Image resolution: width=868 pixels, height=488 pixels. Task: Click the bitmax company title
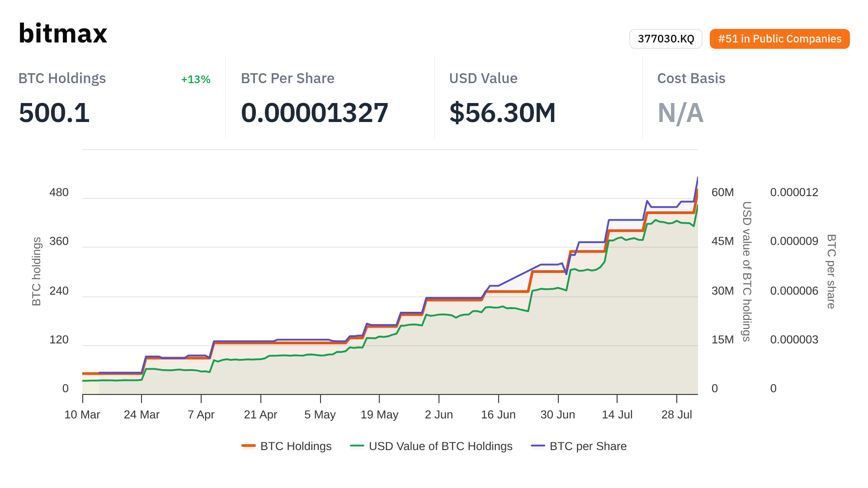click(63, 33)
